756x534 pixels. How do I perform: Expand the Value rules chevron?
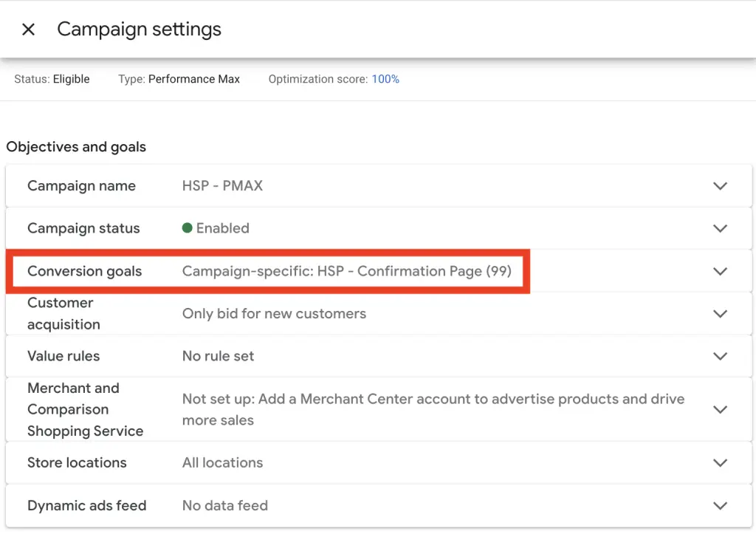[x=721, y=356]
